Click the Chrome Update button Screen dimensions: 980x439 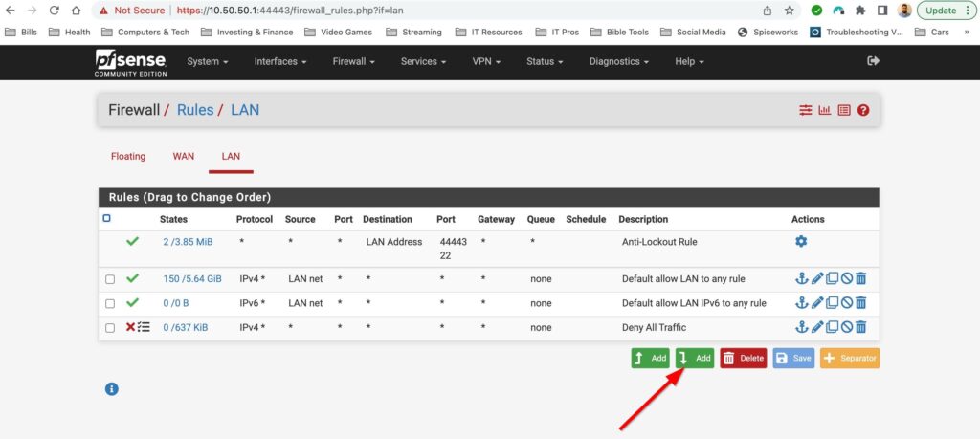(946, 11)
